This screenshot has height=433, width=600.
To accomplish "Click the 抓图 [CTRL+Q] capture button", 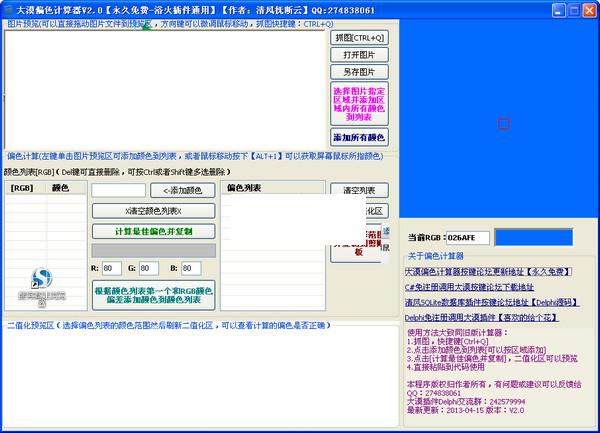I will click(x=359, y=38).
